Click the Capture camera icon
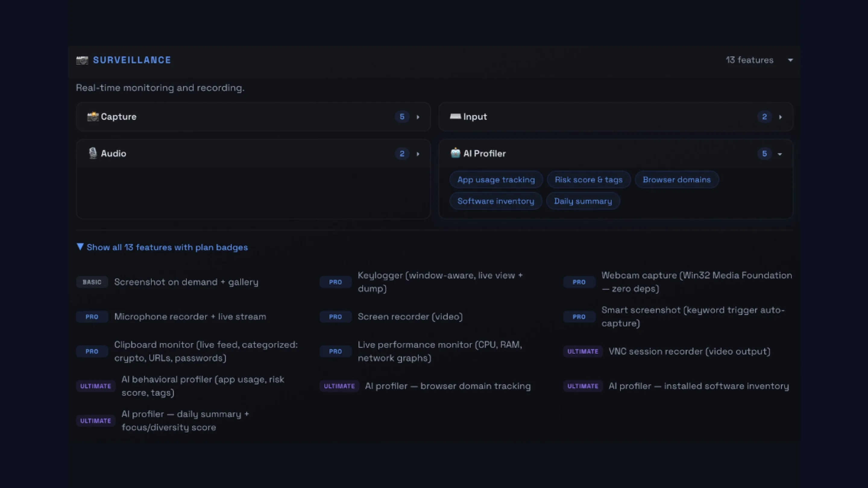The width and height of the screenshot is (868, 488). pyautogui.click(x=93, y=117)
